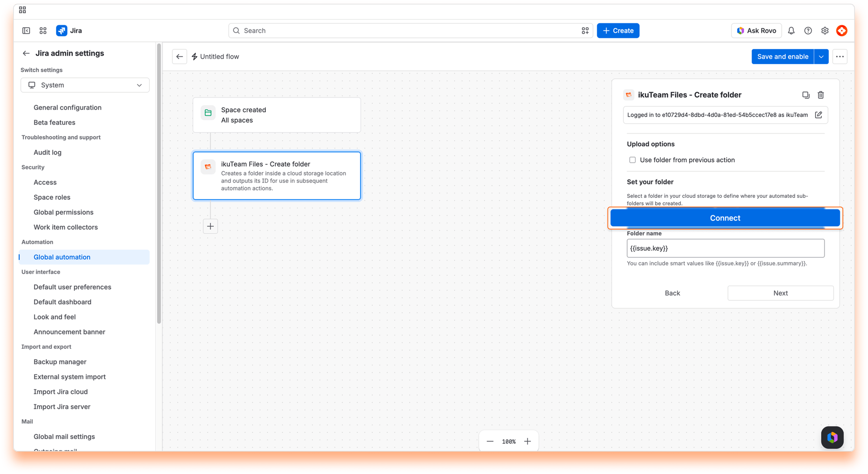This screenshot has height=474, width=868.
Task: Open more options ellipsis menu
Action: pos(840,57)
